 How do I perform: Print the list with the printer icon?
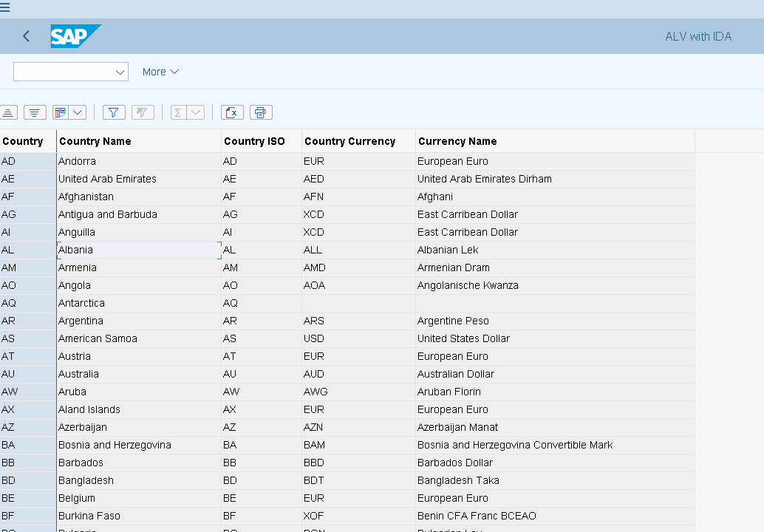pyautogui.click(x=261, y=112)
